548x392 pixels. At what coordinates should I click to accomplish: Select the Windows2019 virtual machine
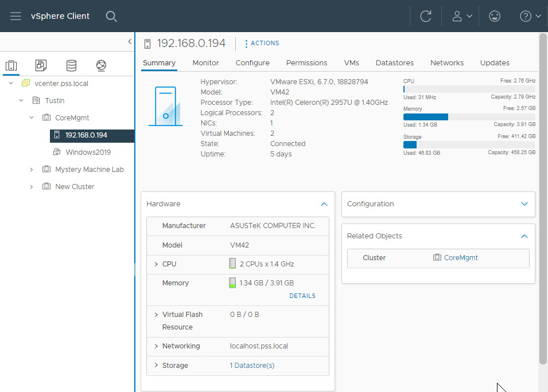coord(88,152)
